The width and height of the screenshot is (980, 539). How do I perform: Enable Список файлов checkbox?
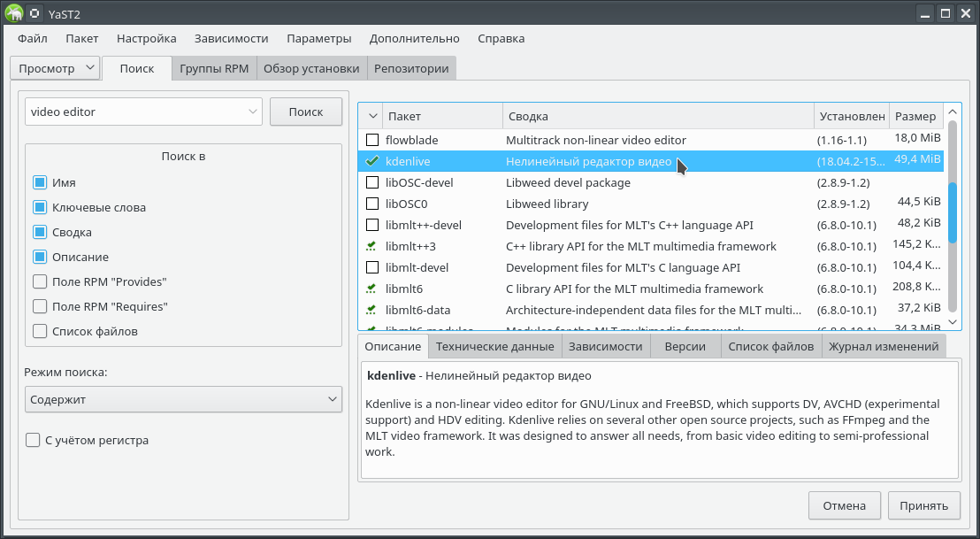40,331
